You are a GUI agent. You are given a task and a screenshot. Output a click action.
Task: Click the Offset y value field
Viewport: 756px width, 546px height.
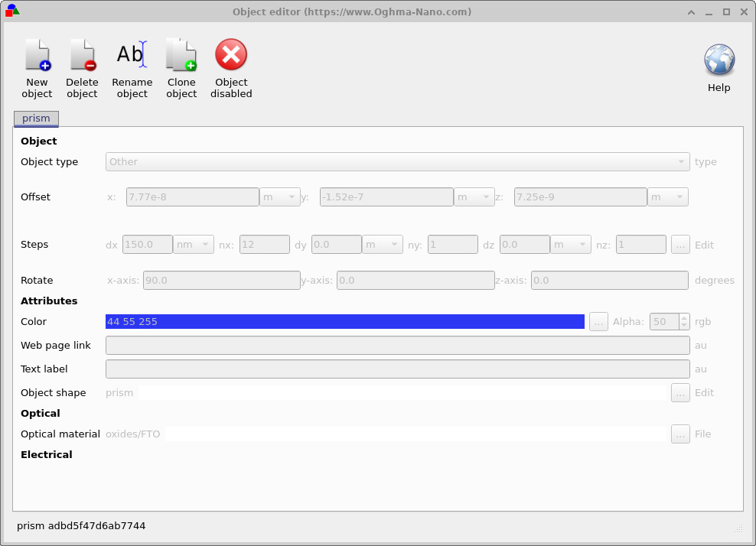click(386, 197)
